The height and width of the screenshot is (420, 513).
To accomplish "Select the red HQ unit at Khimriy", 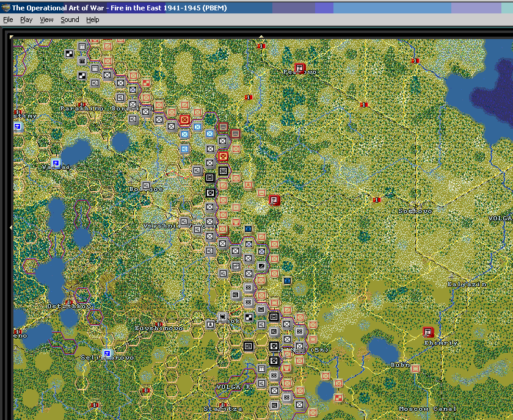I will [428, 332].
